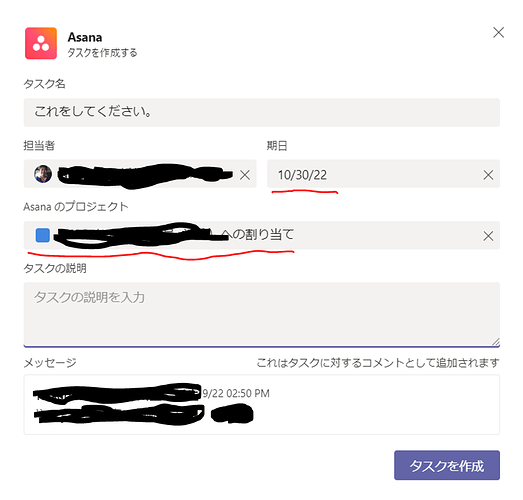Click the メッセージ preview box

(262, 404)
